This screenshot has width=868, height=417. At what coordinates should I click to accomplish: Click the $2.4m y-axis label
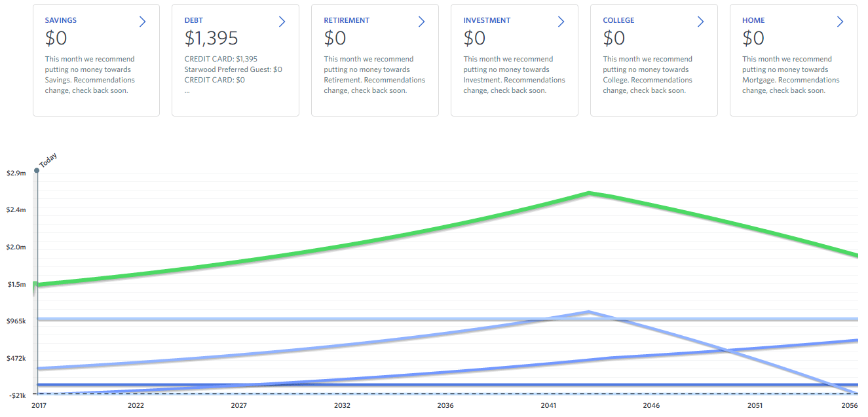coord(16,210)
